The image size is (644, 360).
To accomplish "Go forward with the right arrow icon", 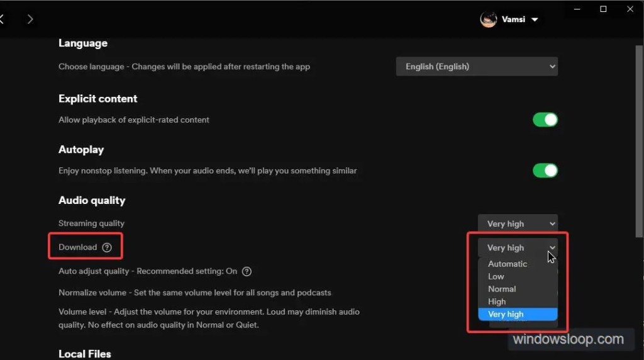I will click(x=30, y=19).
